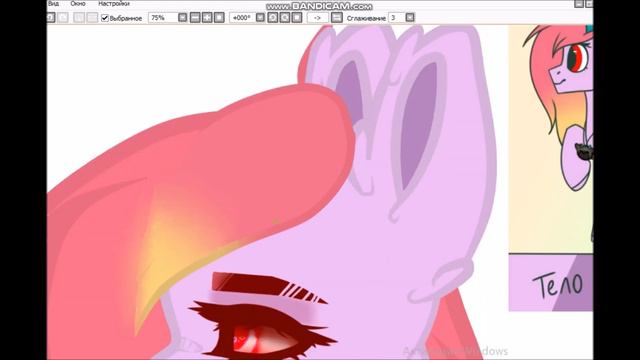This screenshot has width=640, height=360.
Task: Click the reset rotation icon
Action: [x=297, y=18]
